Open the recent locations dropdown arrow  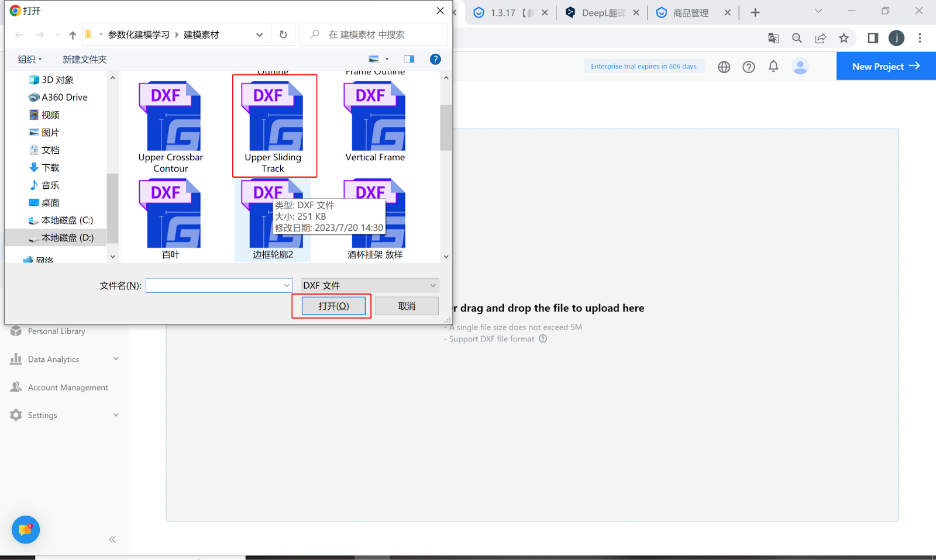tap(57, 35)
